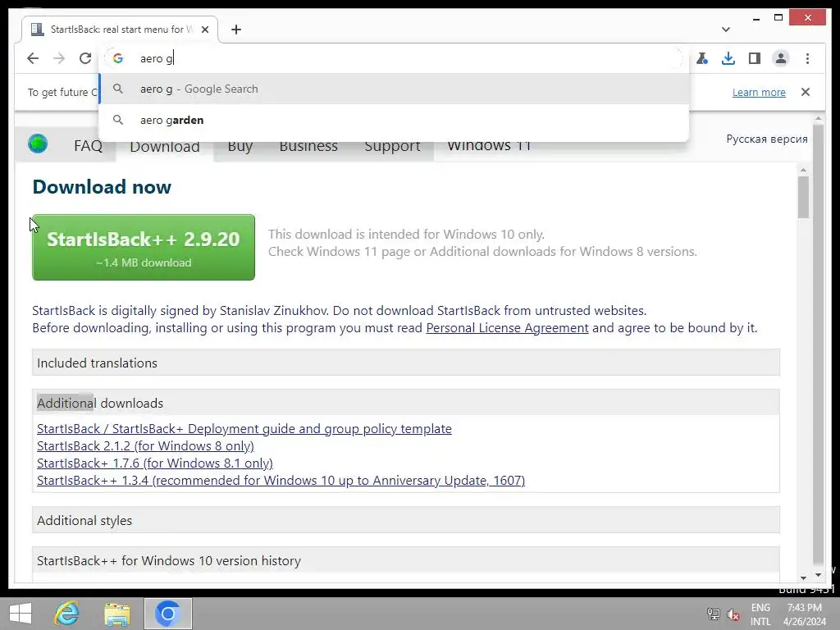Dismiss the notification bar with its X
Viewport: 840px width, 630px height.
coord(806,92)
